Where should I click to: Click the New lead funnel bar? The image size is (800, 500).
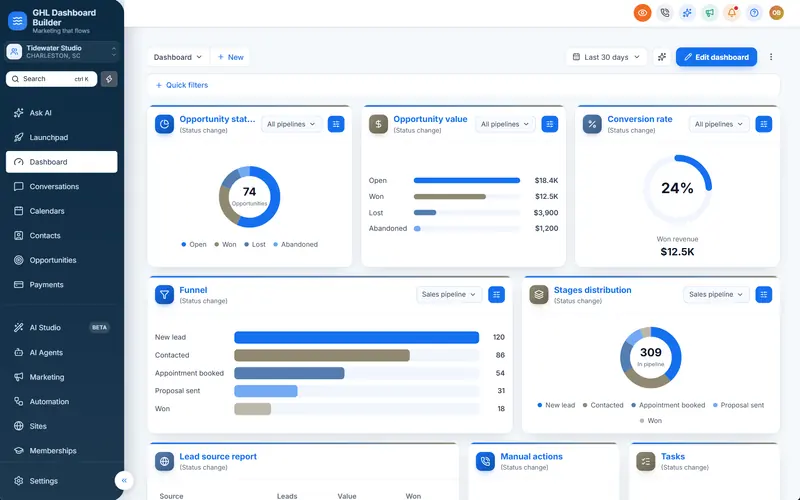tap(356, 337)
